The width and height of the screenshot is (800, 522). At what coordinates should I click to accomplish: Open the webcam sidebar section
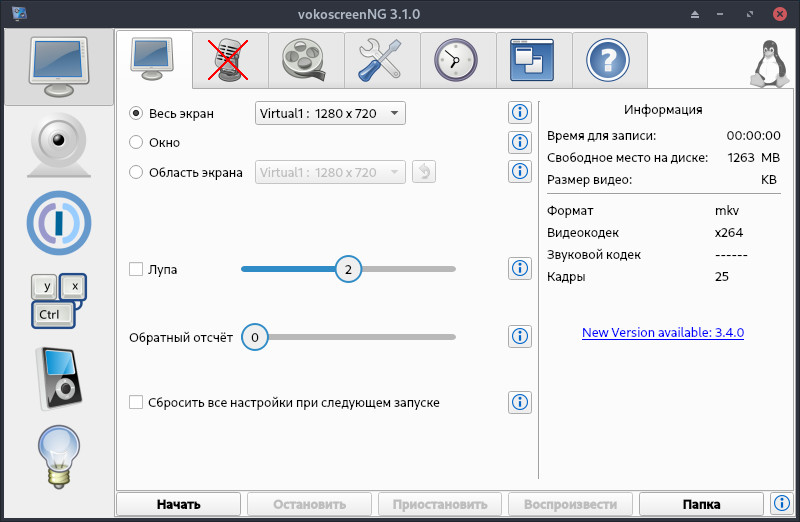tap(59, 146)
